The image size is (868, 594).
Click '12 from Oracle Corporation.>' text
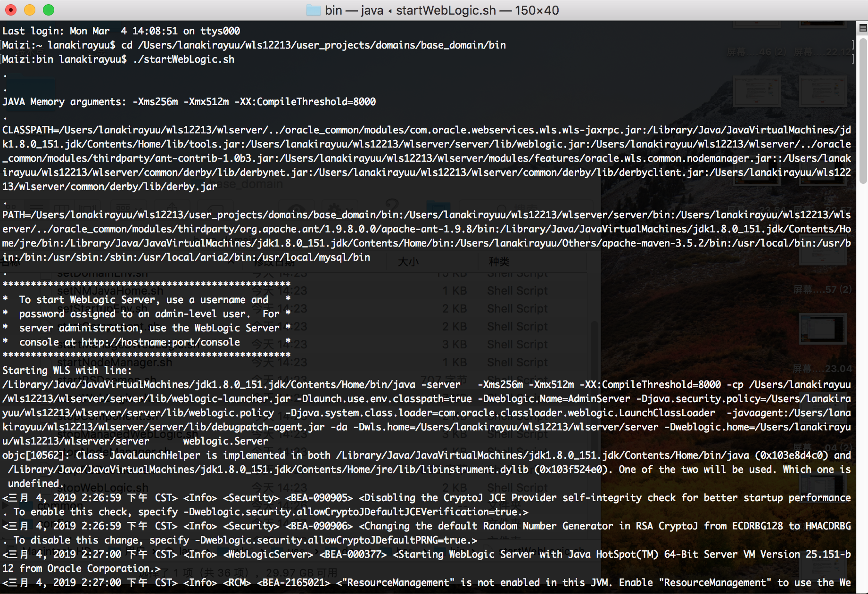82,569
